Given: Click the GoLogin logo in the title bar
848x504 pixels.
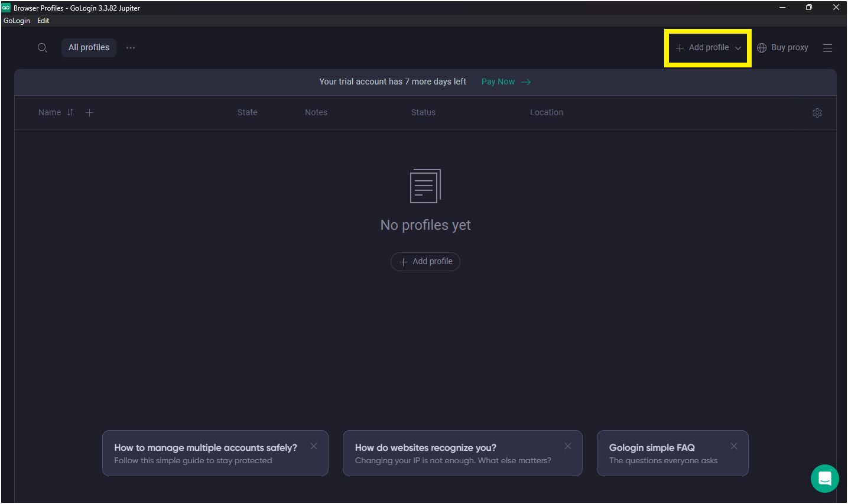Looking at the screenshot, I should click(7, 8).
